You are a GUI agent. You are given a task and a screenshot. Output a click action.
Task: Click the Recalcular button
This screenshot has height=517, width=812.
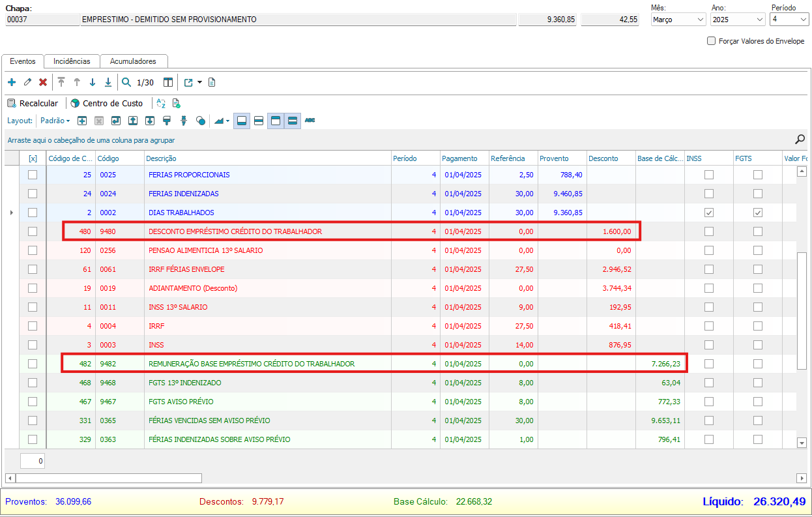click(x=33, y=103)
